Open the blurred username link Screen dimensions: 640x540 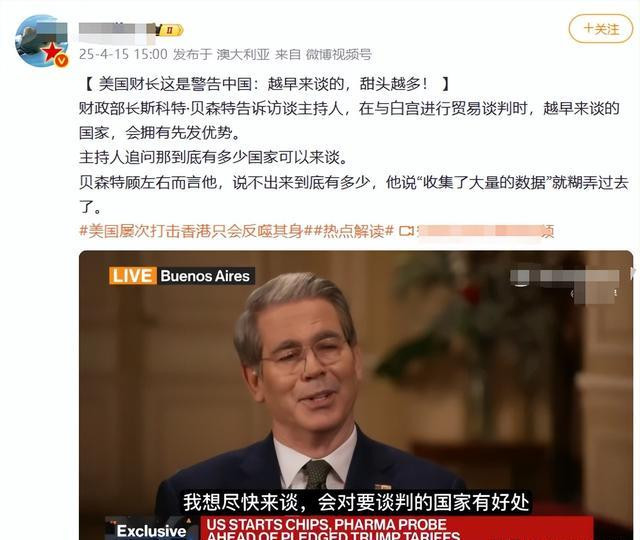point(118,30)
